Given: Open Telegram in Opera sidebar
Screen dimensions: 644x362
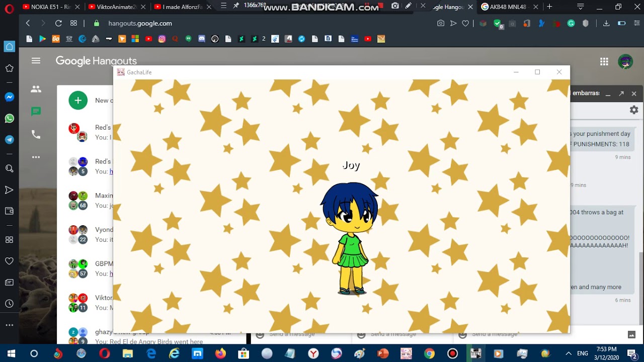Looking at the screenshot, I should tap(9, 139).
